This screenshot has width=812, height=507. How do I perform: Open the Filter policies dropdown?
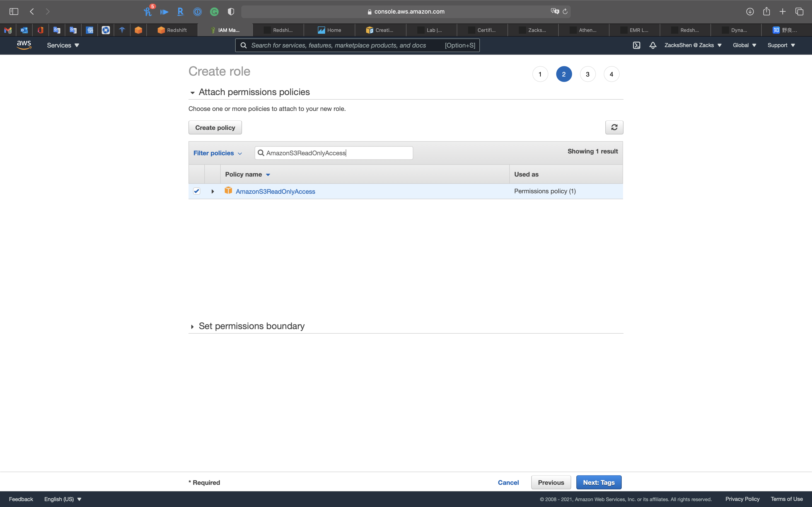217,153
